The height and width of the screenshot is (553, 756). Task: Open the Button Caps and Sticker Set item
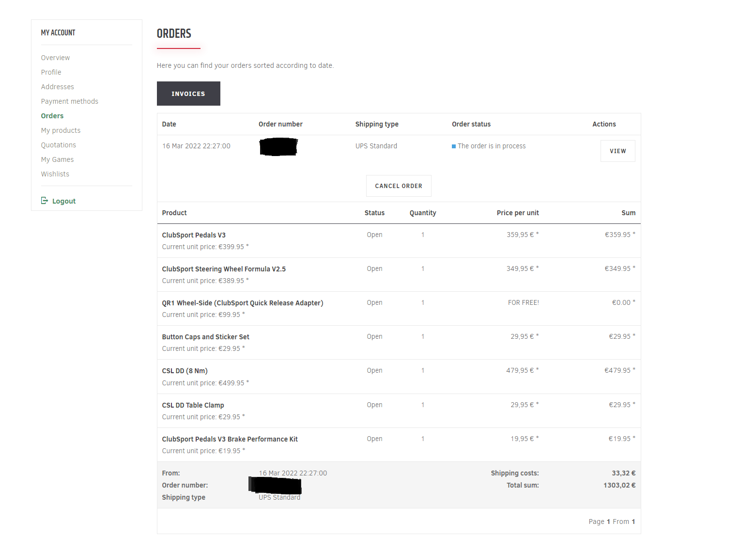[x=205, y=337]
